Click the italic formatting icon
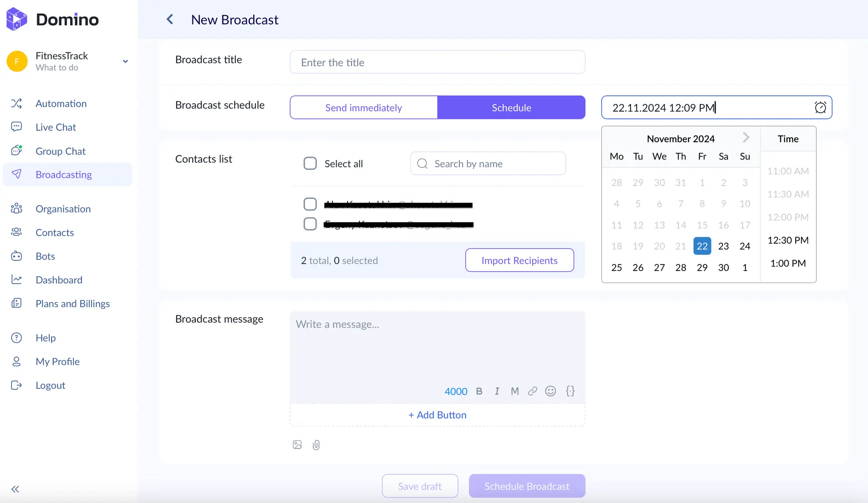Screen dimensions: 868x503 point(497,391)
